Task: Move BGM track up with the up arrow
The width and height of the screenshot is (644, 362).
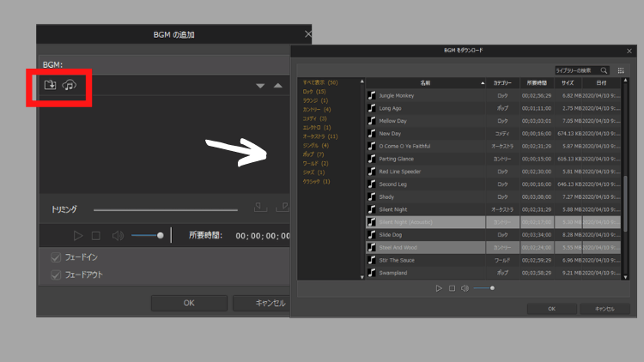Action: (x=277, y=86)
